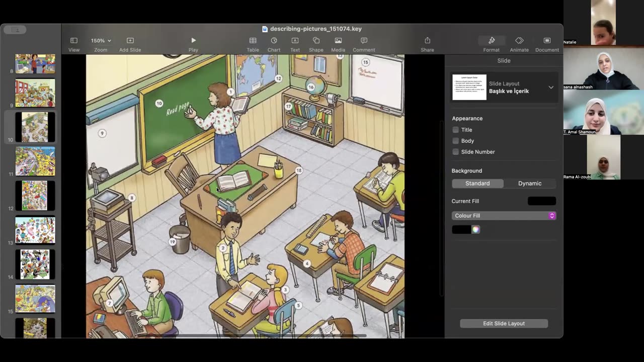Image resolution: width=644 pixels, height=362 pixels.
Task: Open the Format inspector
Action: (492, 40)
